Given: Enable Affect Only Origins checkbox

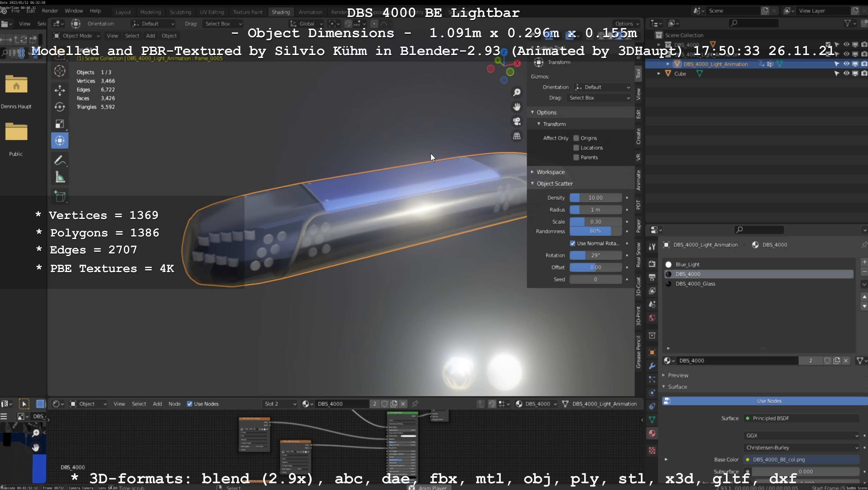Looking at the screenshot, I should click(x=576, y=138).
